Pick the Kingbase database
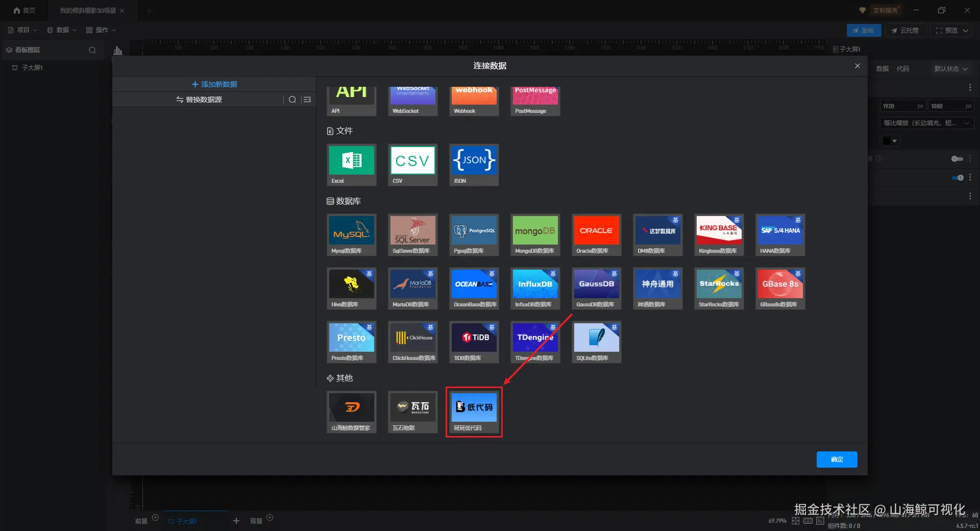 pyautogui.click(x=719, y=235)
